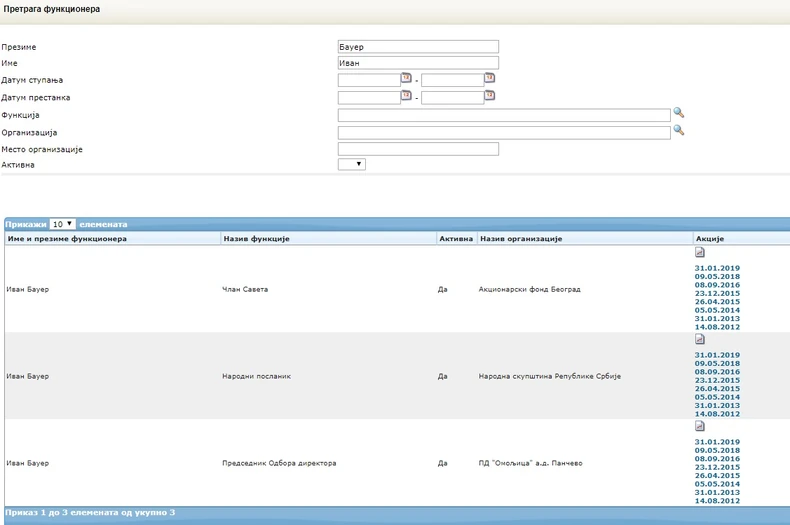Image resolution: width=790 pixels, height=525 pixels.
Task: Click the Презиме field containing Бауер
Action: (x=418, y=47)
